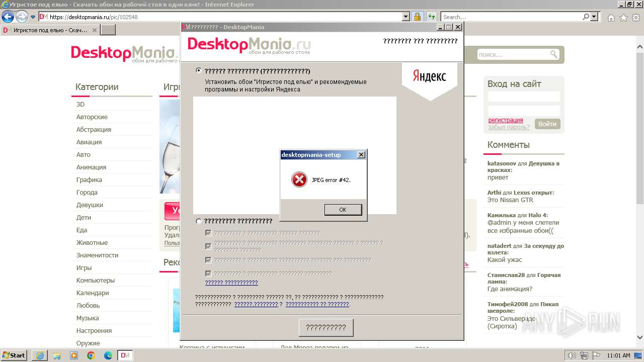The height and width of the screenshot is (362, 644).
Task: Open IE Tools gear icon
Action: pos(635,18)
